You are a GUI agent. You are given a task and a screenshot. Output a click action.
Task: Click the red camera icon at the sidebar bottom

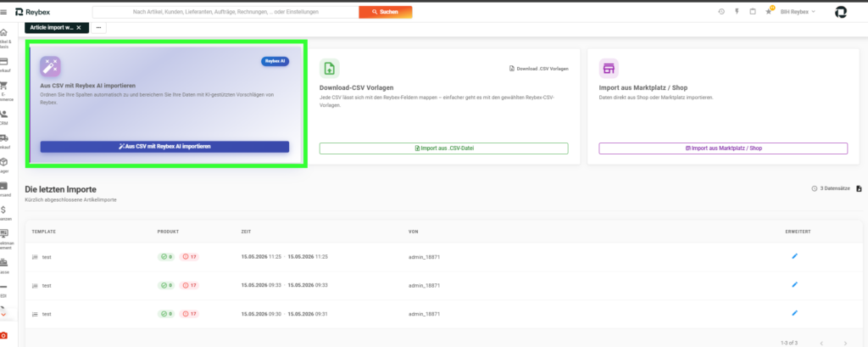tap(4, 335)
